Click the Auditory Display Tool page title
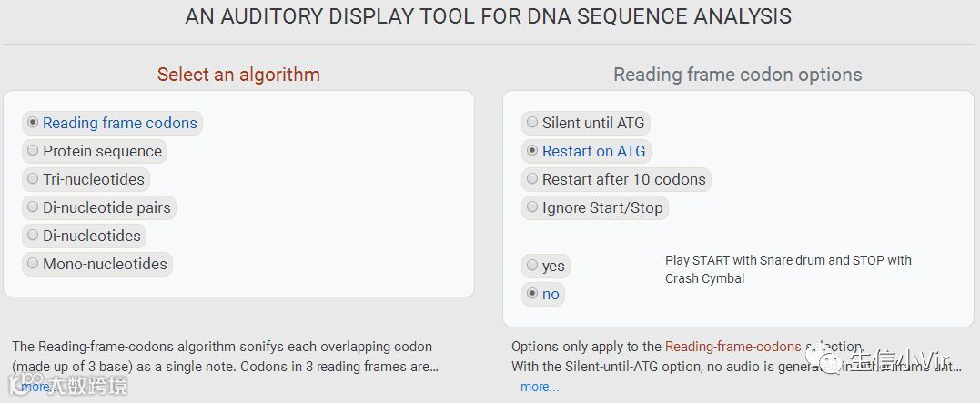The height and width of the screenshot is (403, 980). (489, 16)
